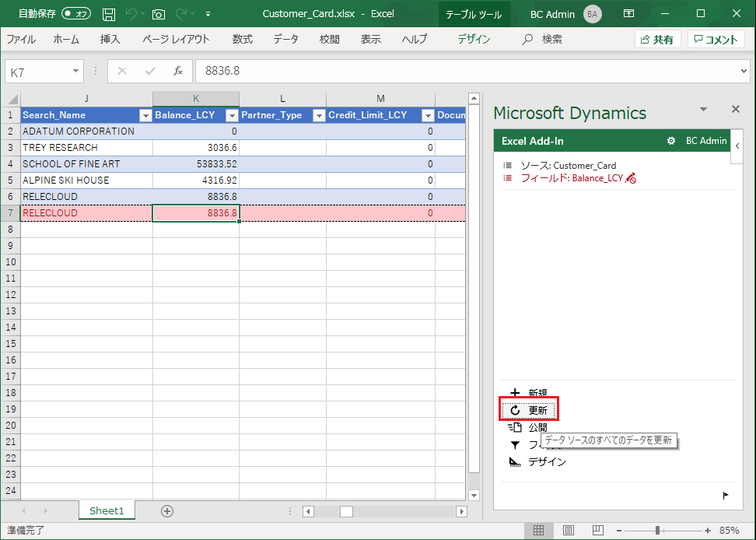Click the デザイン (Design) button in pane
The image size is (756, 540).
(537, 462)
